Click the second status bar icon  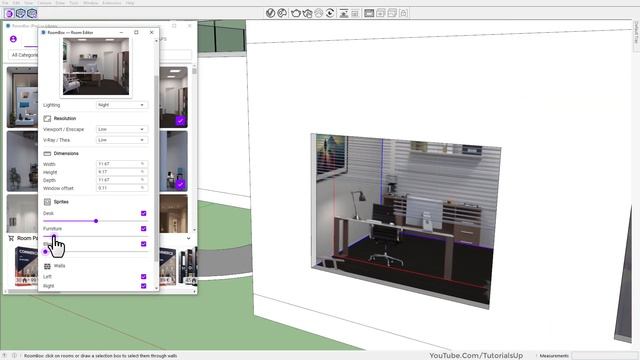pos(14,356)
